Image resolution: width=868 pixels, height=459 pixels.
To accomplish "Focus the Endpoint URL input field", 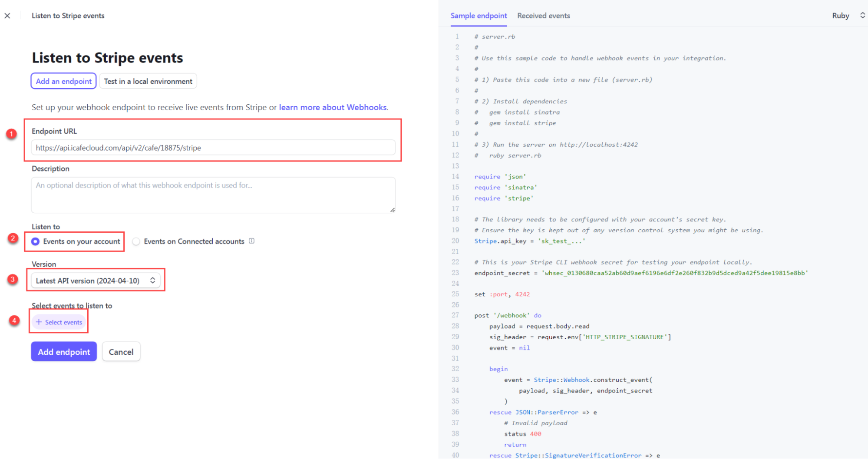I will (213, 148).
